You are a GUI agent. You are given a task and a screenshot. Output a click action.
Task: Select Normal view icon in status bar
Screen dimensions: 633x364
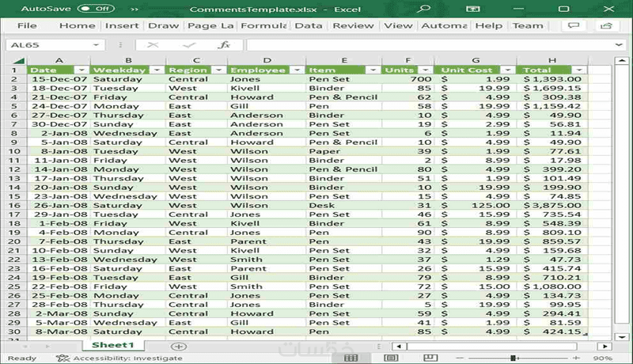351,358
